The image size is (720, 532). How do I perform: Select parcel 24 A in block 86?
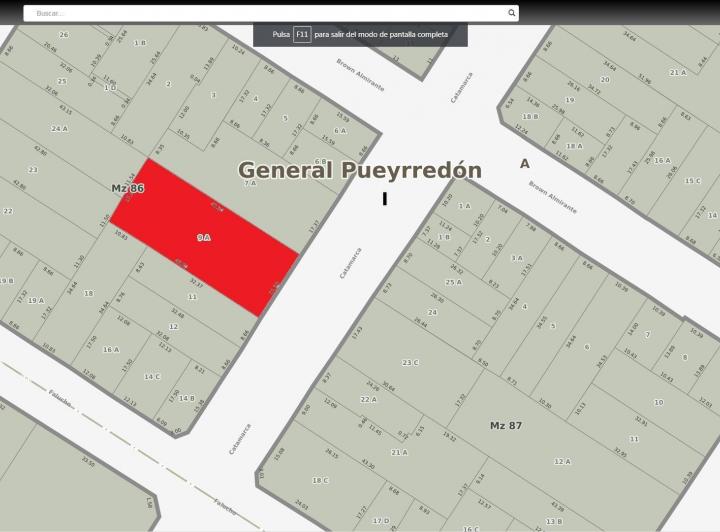coord(59,129)
